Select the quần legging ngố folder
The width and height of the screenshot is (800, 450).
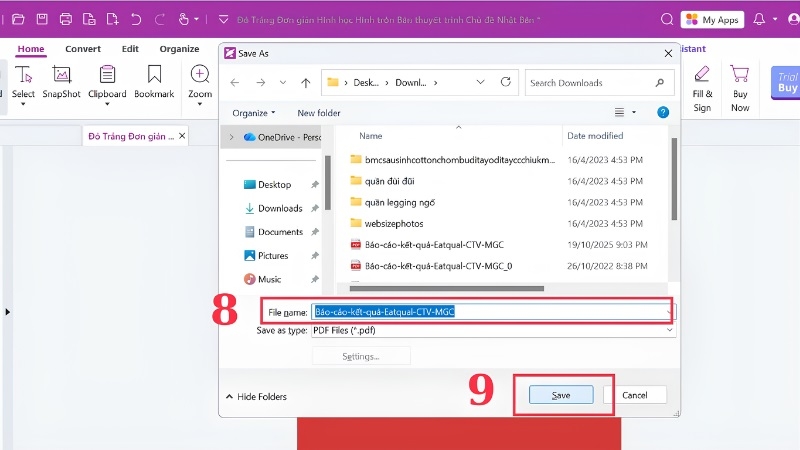pyautogui.click(x=392, y=203)
